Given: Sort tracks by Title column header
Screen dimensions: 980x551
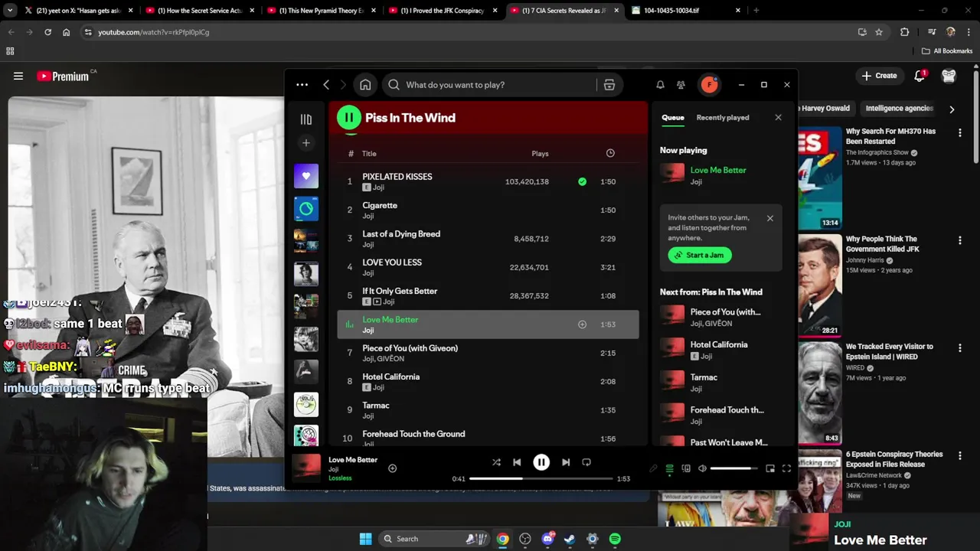Looking at the screenshot, I should (369, 154).
